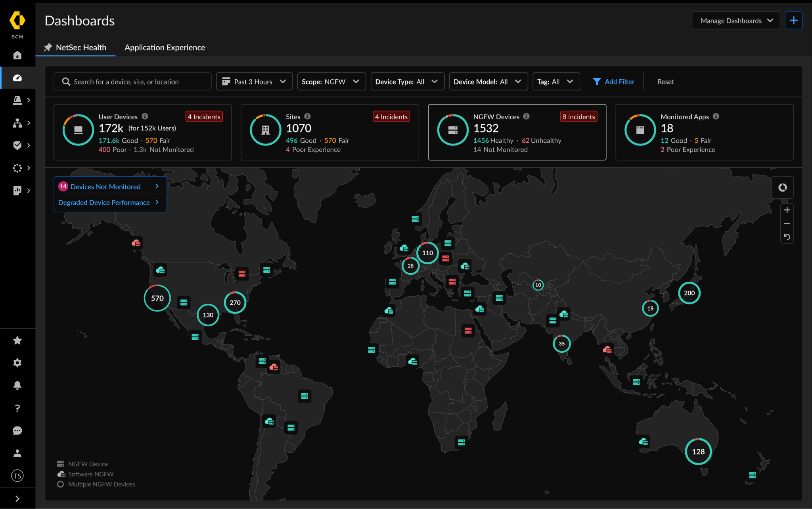
Task: Switch to Application Experience tab
Action: 165,48
